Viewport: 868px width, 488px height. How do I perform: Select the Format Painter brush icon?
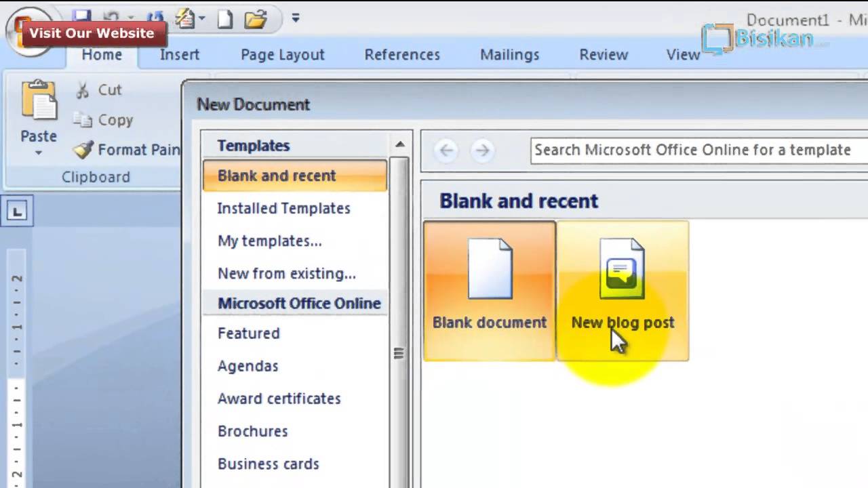(83, 150)
